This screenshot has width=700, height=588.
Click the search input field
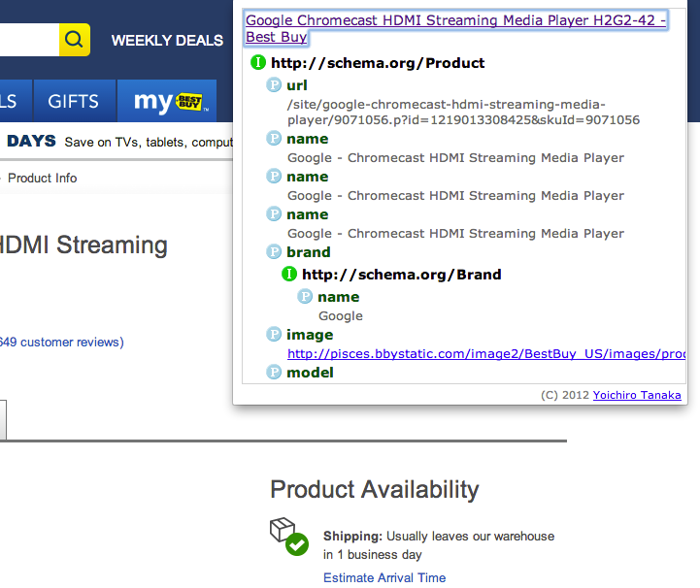pos(29,40)
